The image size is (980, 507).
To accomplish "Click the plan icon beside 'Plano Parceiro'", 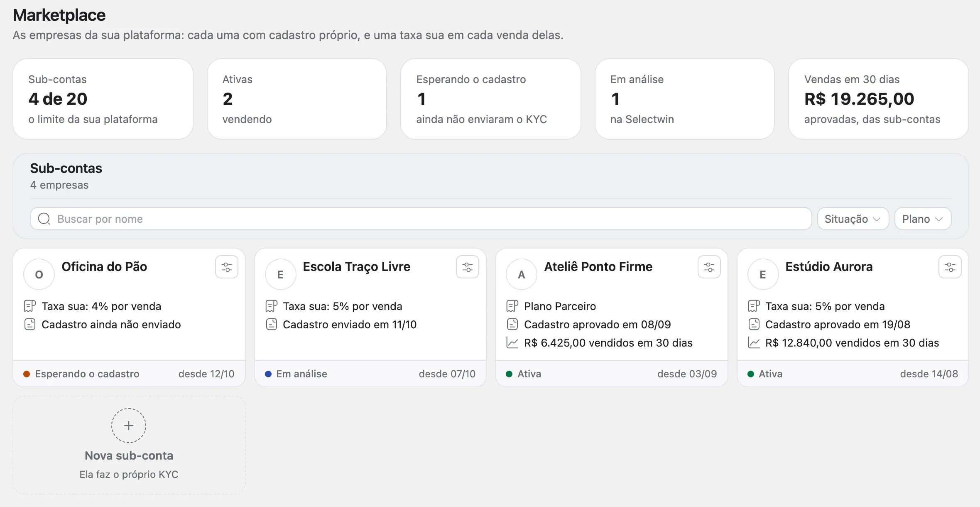I will pyautogui.click(x=512, y=306).
